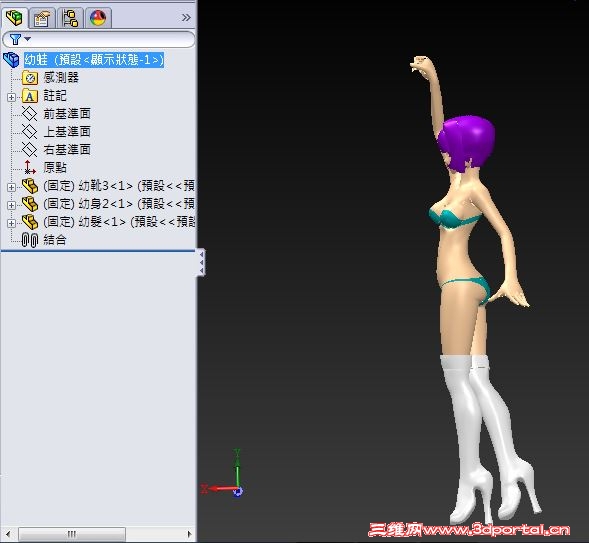
Task: Click the horizontal scrollbar right arrow
Action: coord(190,534)
